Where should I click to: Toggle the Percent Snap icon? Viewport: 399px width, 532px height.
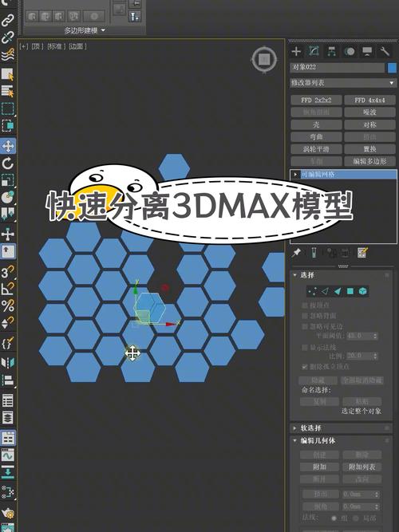(x=7, y=305)
